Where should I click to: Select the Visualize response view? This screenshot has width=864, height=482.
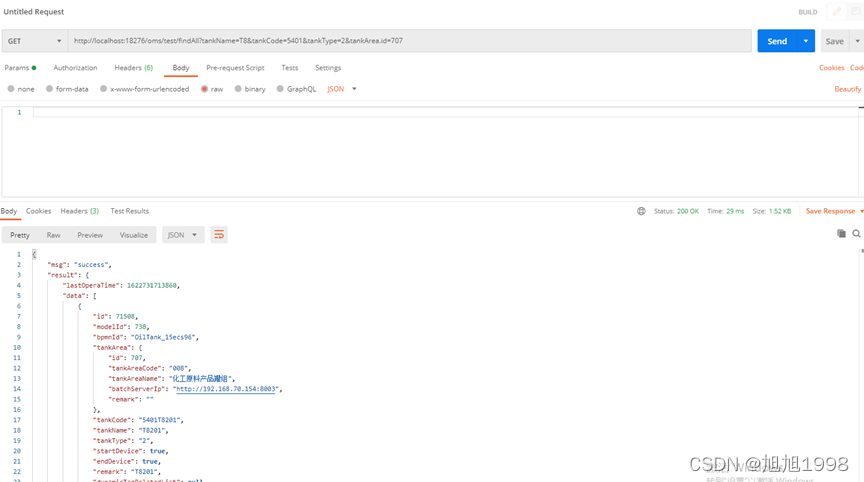[134, 235]
